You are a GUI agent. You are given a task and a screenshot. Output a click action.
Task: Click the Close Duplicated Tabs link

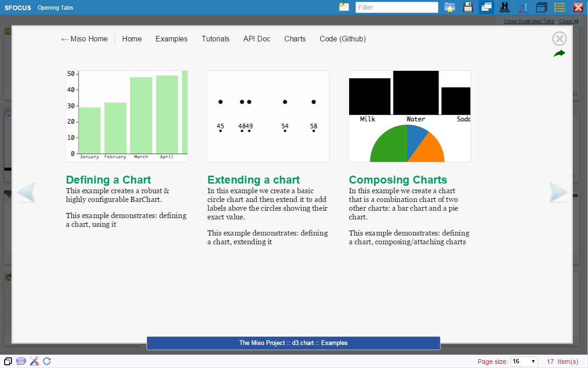pyautogui.click(x=529, y=21)
